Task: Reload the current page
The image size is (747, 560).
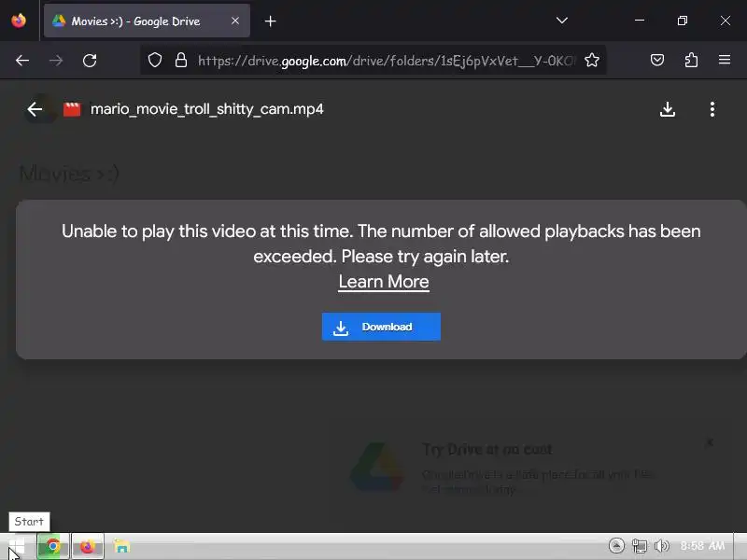Action: pos(90,61)
